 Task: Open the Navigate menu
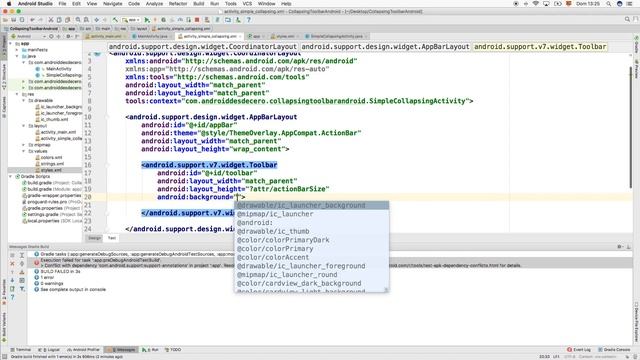[x=113, y=4]
